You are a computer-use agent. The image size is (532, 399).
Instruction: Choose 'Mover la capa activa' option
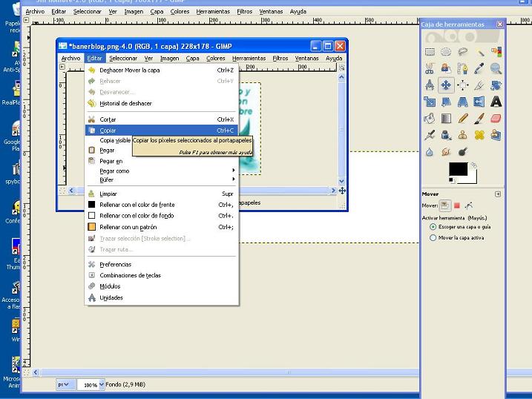coord(456,237)
